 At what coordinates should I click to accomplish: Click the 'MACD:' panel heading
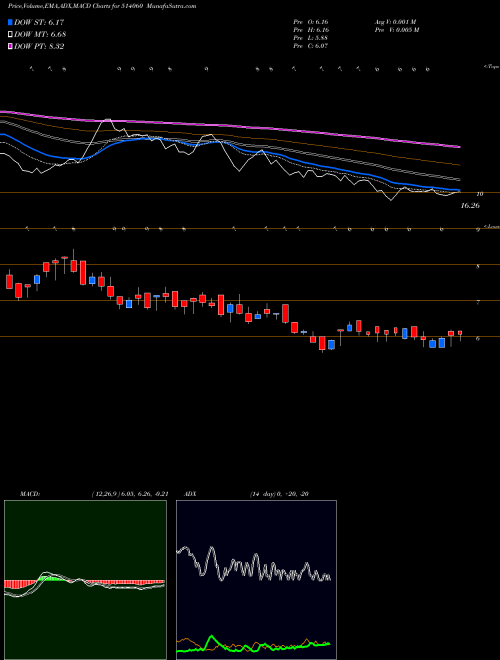pos(29,494)
